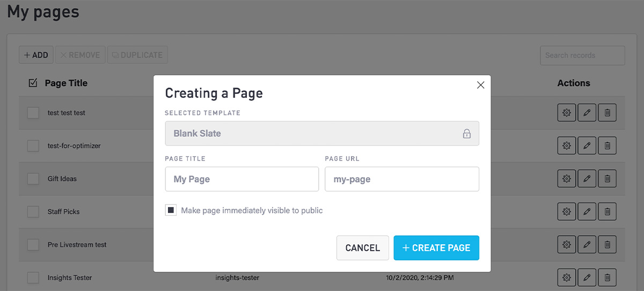
Task: Toggle Make page immediately visible to public
Action: coord(171,210)
